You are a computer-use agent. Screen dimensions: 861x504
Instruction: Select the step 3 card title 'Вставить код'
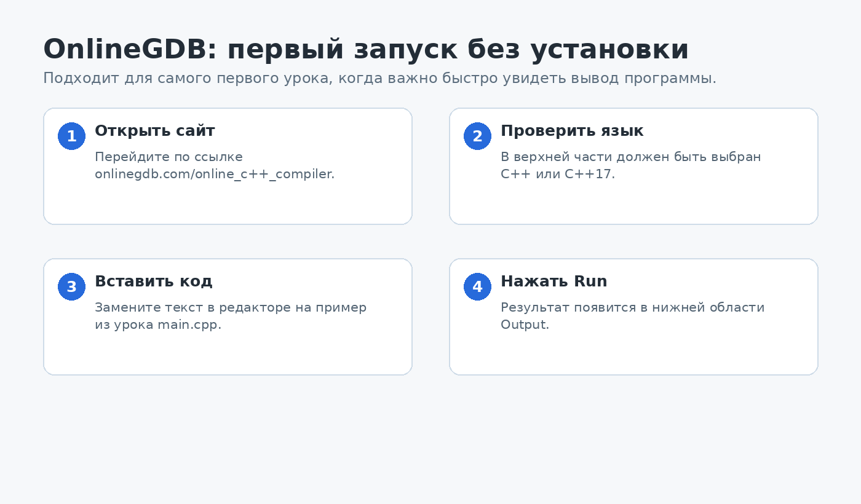[154, 282]
